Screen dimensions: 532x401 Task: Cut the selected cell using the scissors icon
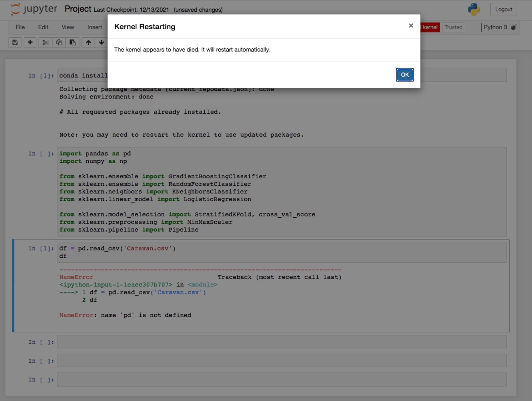click(45, 42)
